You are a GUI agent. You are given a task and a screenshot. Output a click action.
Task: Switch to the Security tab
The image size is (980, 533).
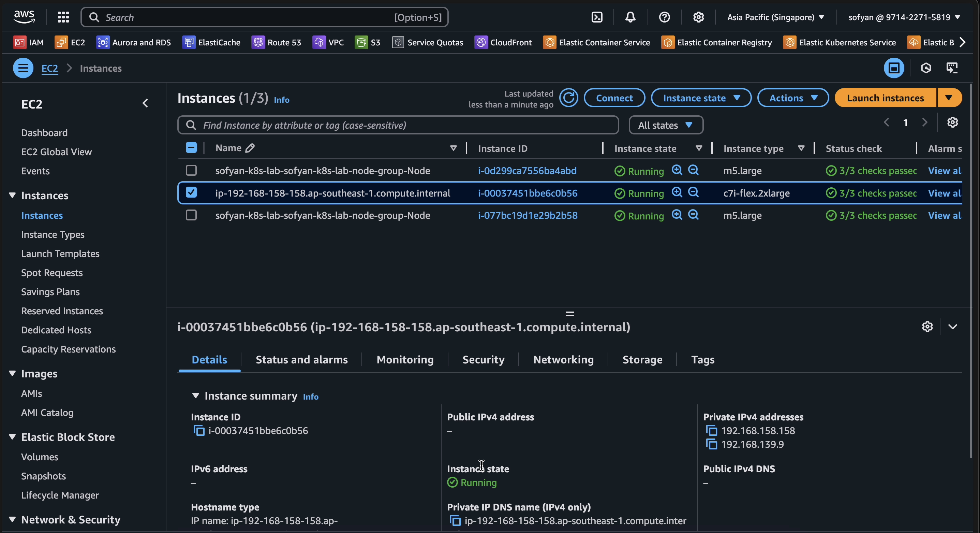[483, 360]
